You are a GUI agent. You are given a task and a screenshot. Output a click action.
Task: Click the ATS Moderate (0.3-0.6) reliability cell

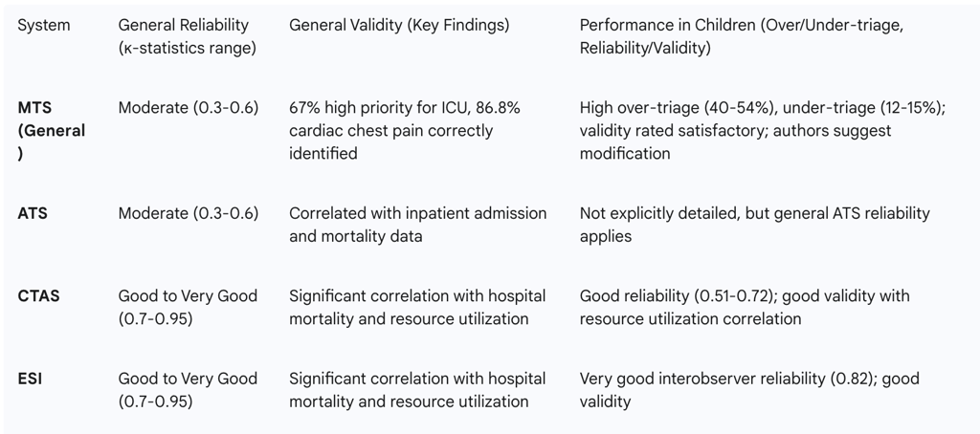(189, 213)
